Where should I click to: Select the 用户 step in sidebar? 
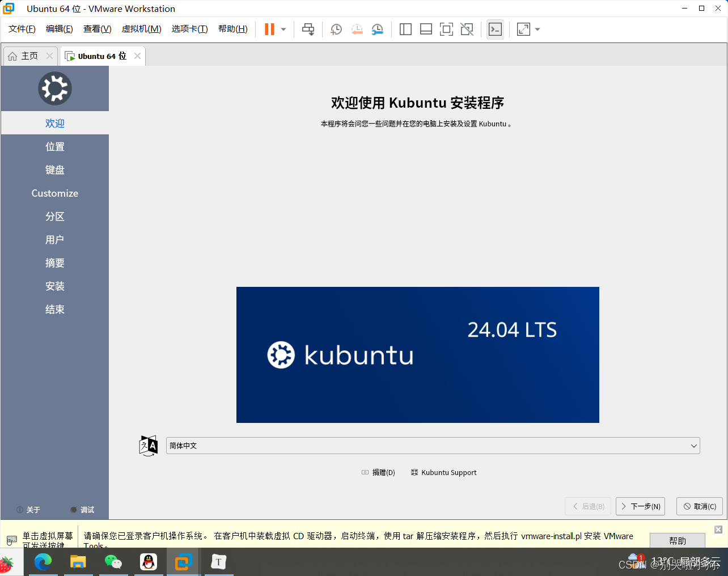point(55,239)
